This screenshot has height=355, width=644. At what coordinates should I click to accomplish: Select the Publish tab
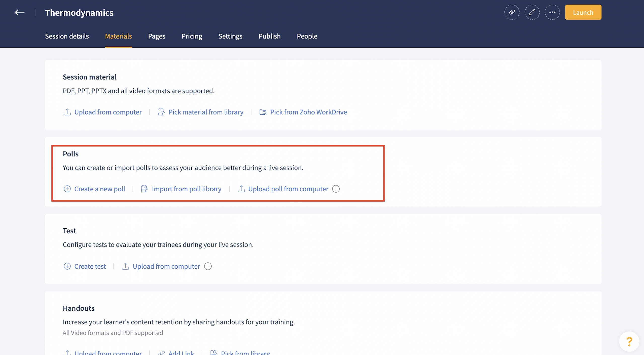[269, 36]
